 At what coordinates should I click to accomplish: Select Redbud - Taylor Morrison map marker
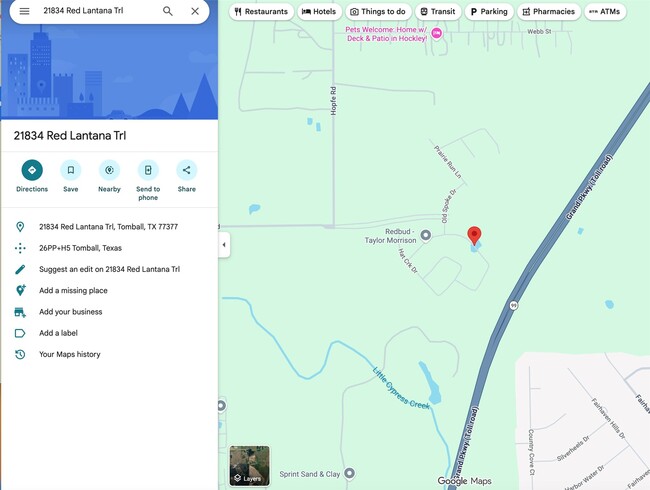(x=426, y=235)
